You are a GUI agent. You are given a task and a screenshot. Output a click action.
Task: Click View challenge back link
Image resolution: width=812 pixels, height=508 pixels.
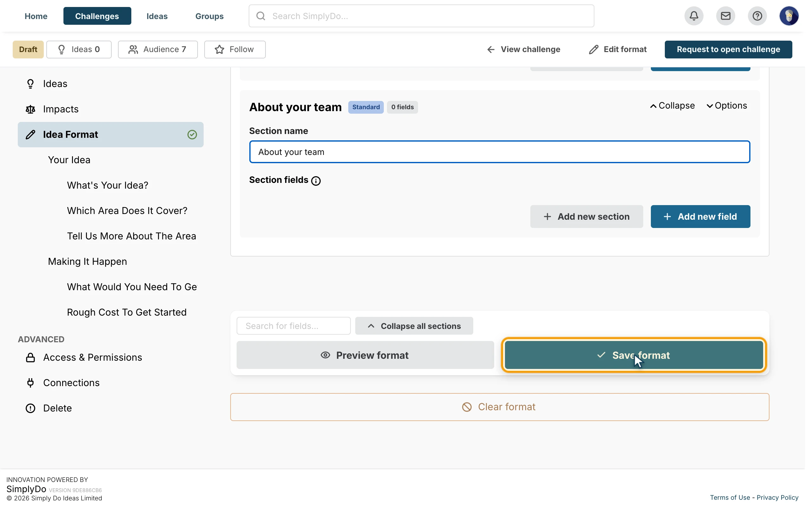523,50
